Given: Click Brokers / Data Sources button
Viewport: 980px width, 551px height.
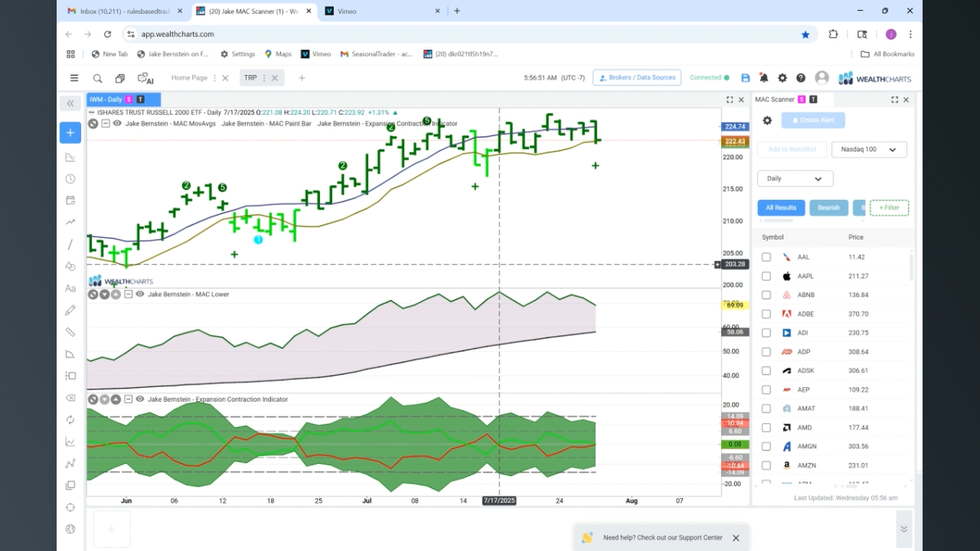Looking at the screenshot, I should click(637, 78).
